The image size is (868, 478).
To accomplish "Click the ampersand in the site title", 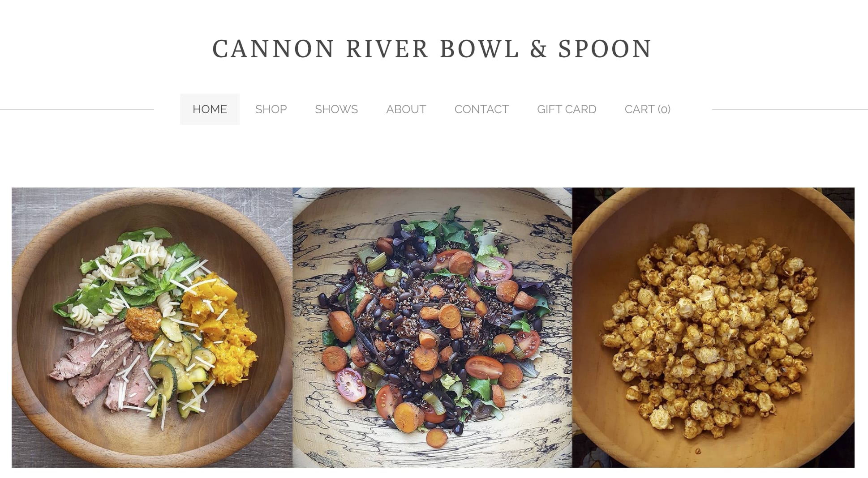I will pos(539,49).
